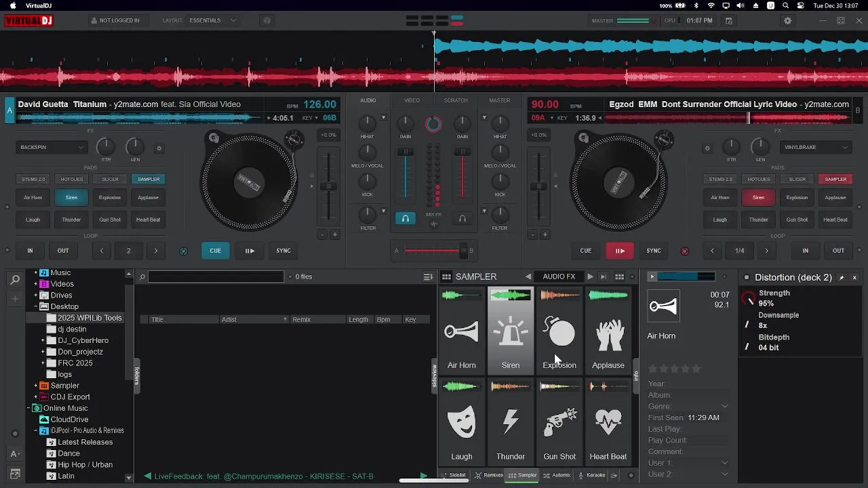Pin the Distortion effect panel

(842, 278)
